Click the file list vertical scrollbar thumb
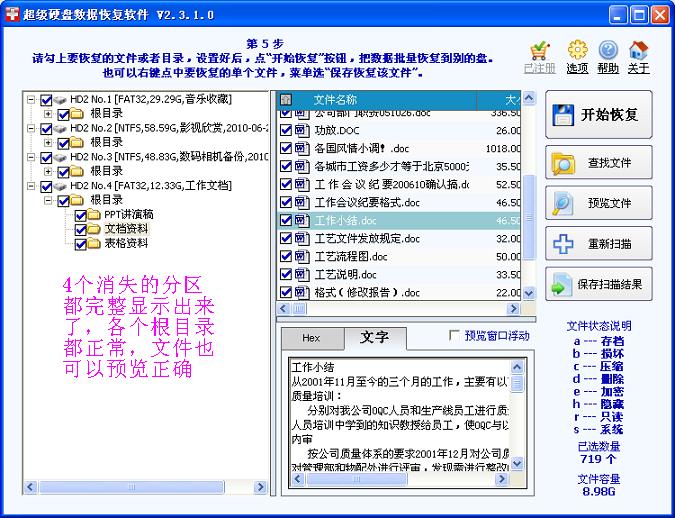The image size is (675, 518). [x=529, y=217]
